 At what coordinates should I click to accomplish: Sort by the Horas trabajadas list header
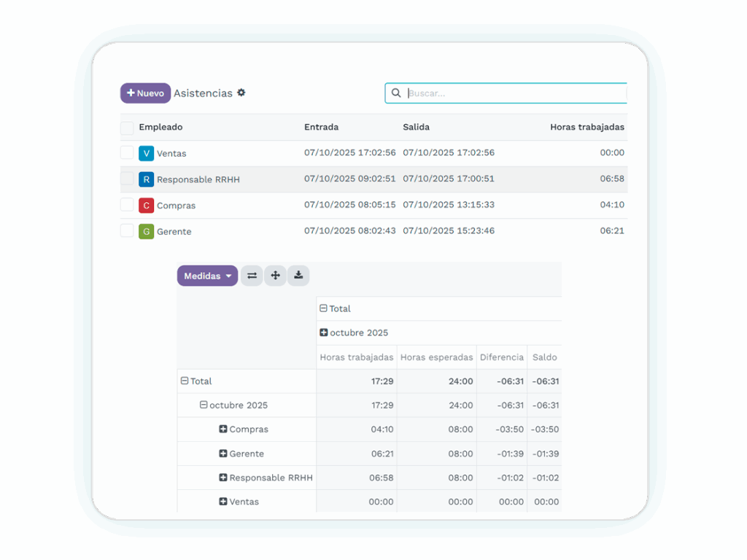click(587, 127)
